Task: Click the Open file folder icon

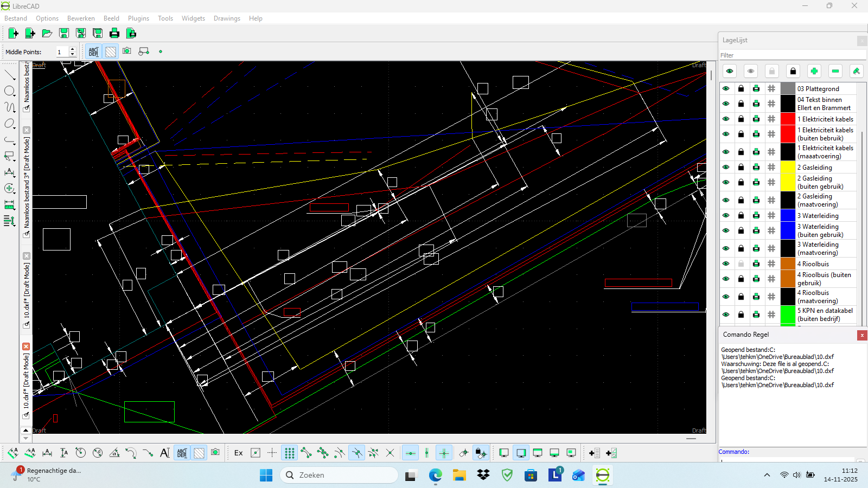Action: pos(47,34)
